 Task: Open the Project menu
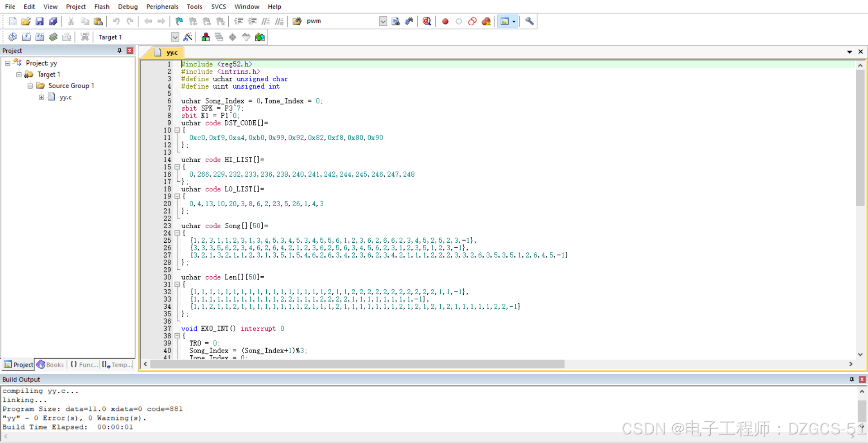76,7
